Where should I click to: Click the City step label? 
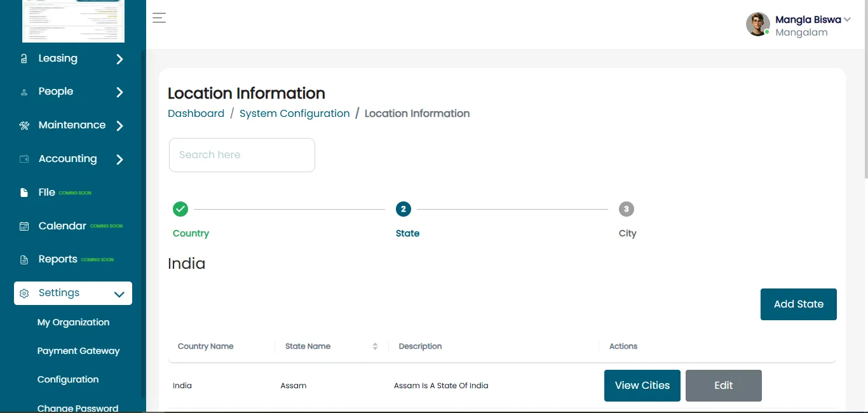tap(627, 233)
